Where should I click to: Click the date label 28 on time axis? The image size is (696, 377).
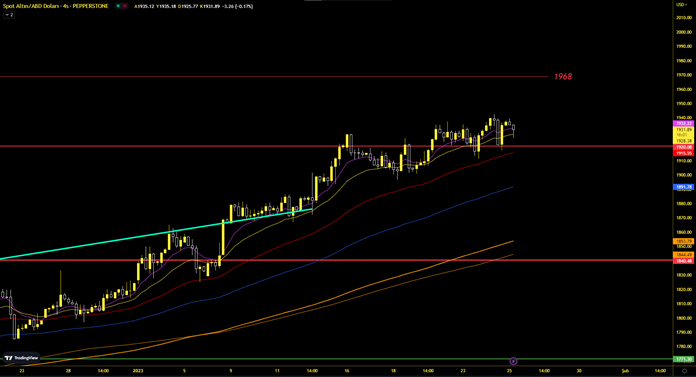point(68,370)
